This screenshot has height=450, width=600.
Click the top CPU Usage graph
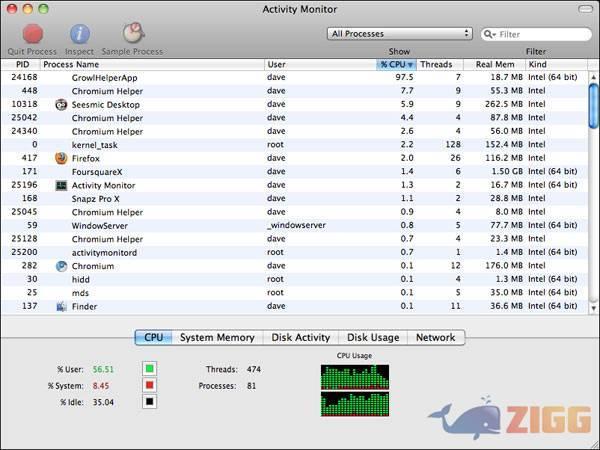355,377
